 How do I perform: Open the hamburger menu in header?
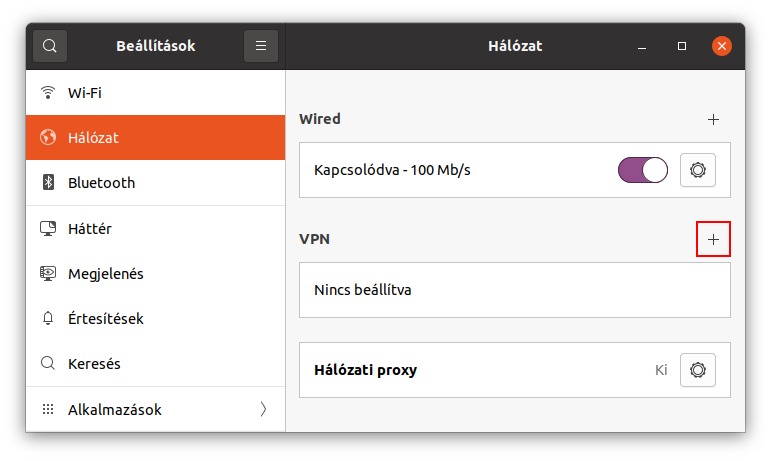[x=261, y=46]
